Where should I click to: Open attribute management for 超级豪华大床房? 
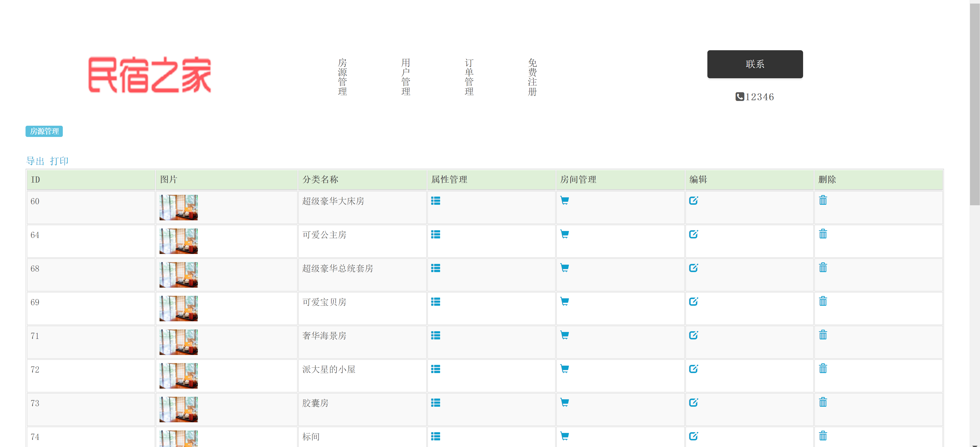pyautogui.click(x=435, y=201)
